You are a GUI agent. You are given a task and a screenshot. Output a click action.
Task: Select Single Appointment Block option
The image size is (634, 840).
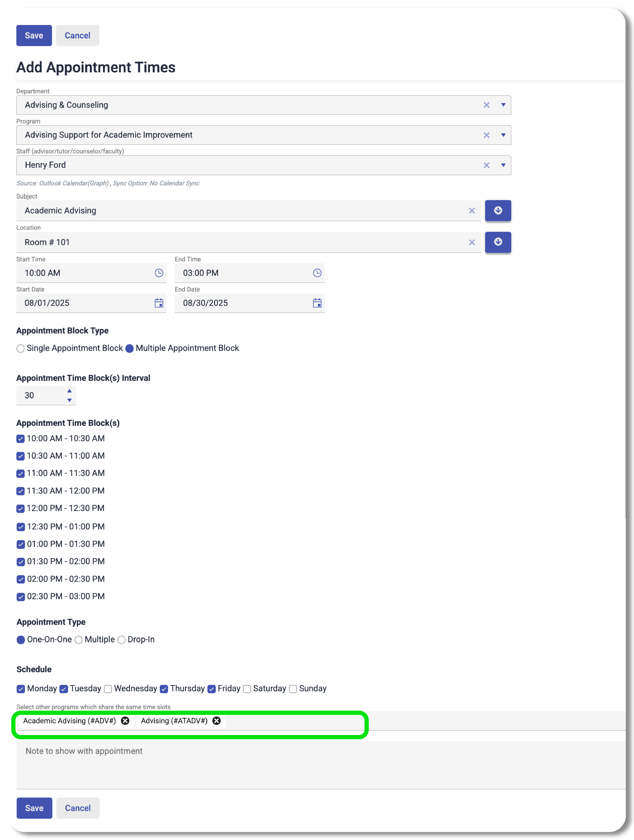tap(20, 349)
